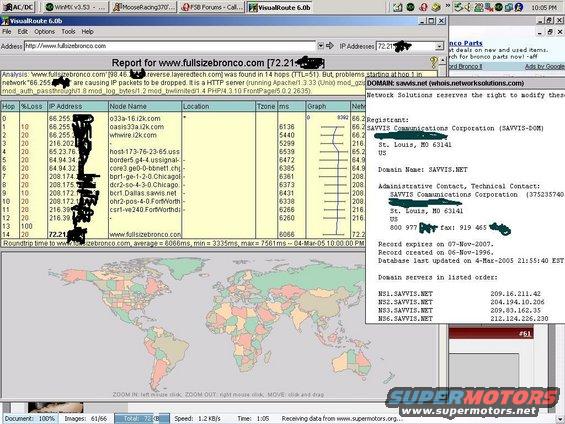Open the Ads by Google link
Screen dimensions: 565x424
coord(544,67)
